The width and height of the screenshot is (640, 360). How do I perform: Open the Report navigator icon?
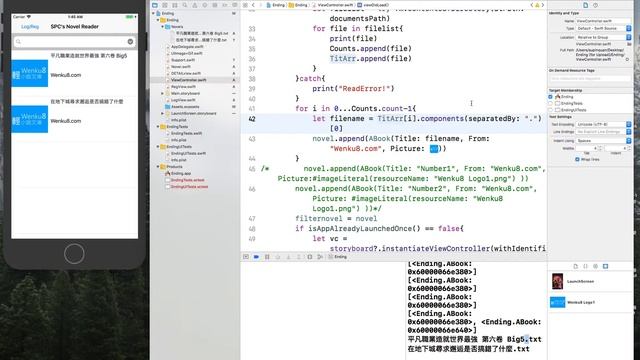(235, 5)
